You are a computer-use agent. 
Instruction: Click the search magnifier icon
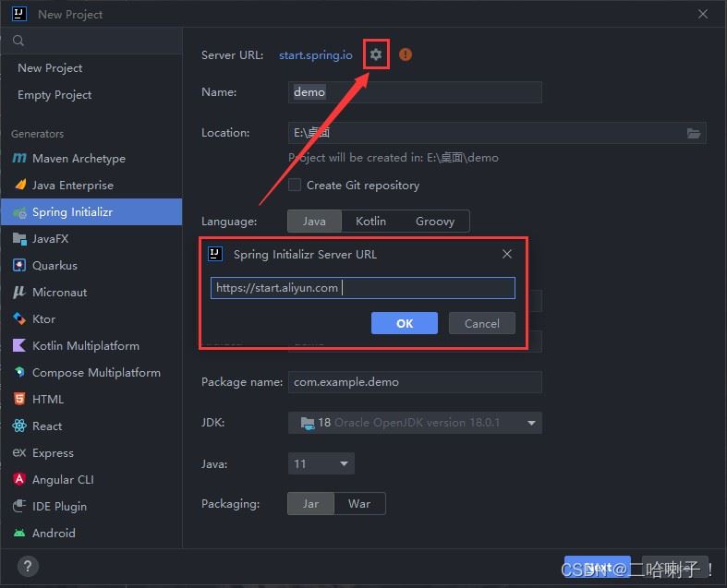point(18,41)
